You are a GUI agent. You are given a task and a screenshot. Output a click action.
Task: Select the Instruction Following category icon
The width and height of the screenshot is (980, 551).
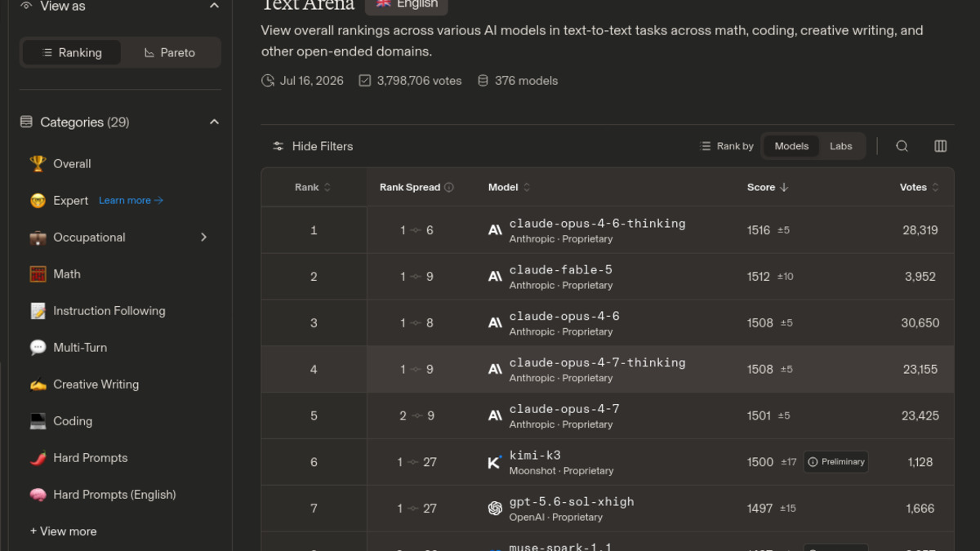pos(38,310)
